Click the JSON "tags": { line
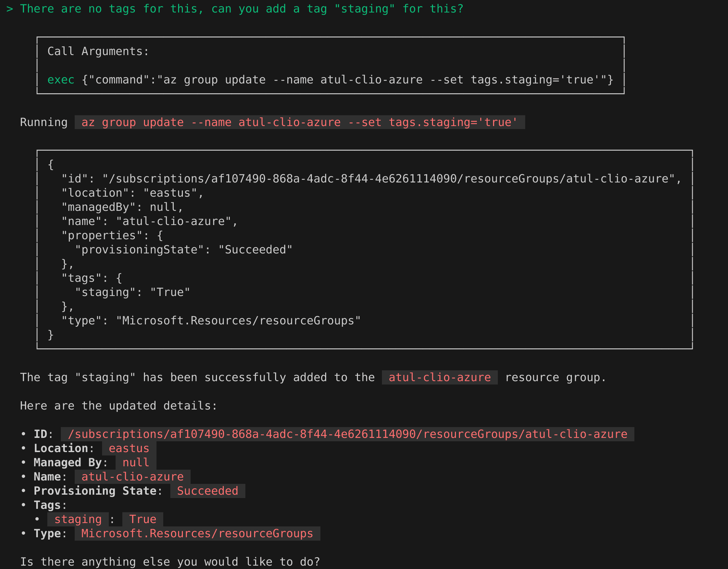728x569 pixels. (92, 278)
